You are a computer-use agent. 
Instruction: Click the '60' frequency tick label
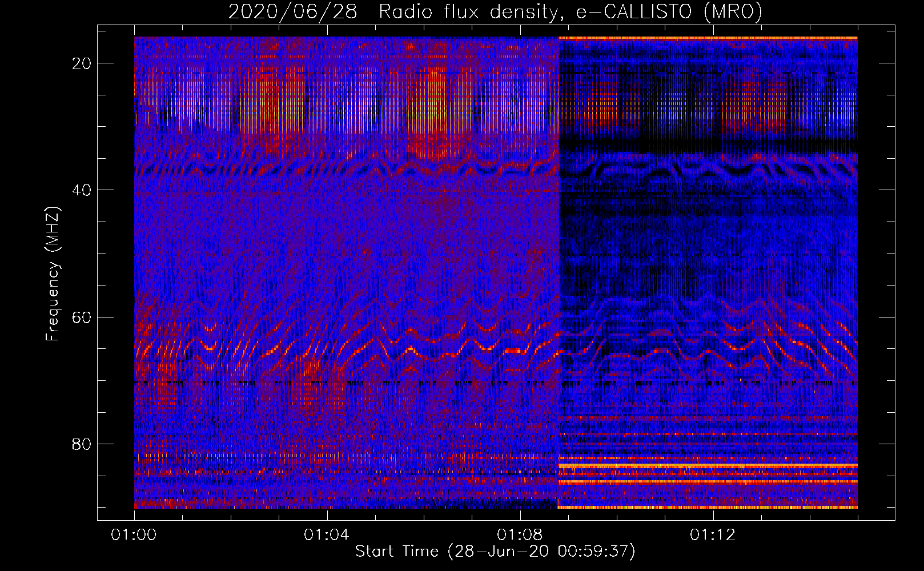[82, 317]
